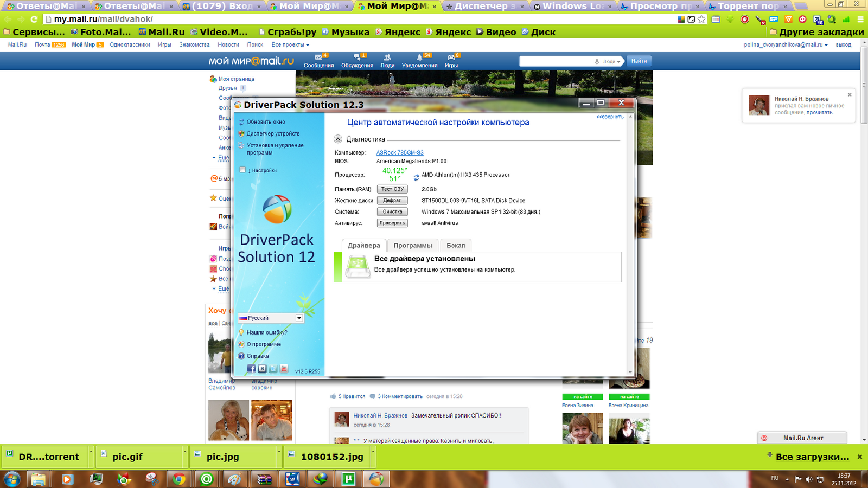This screenshot has width=868, height=488.
Task: Click the Найти search button
Action: [639, 61]
